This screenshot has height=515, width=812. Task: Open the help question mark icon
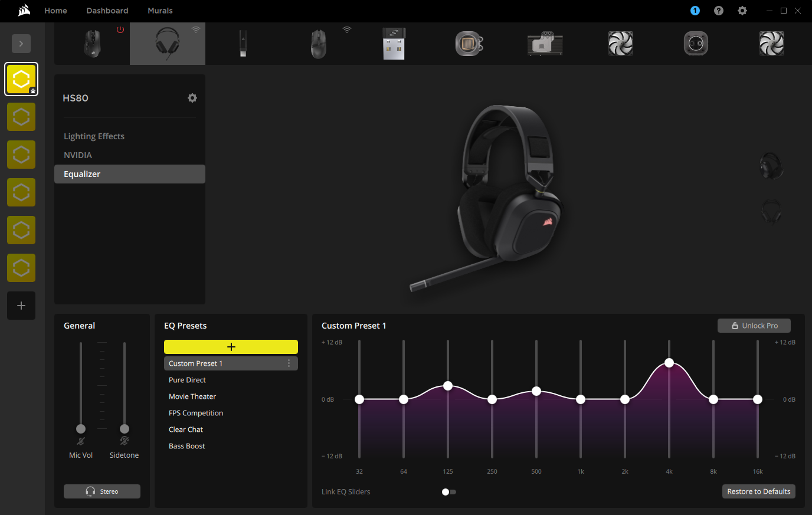click(719, 11)
